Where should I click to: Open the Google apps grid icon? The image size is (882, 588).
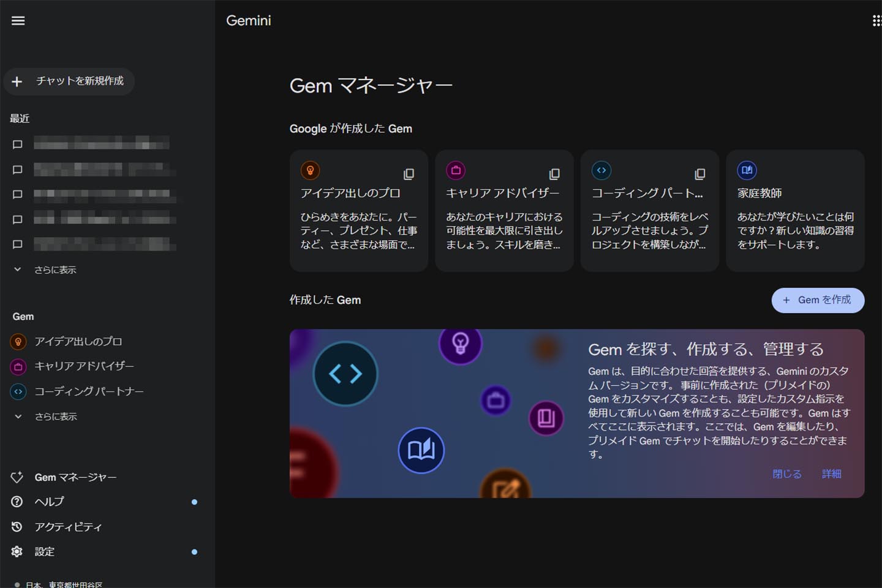pos(876,21)
